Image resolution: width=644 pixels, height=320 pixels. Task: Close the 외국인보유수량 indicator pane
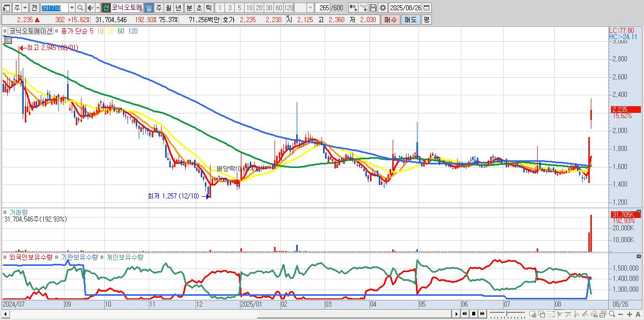[x=638, y=256]
